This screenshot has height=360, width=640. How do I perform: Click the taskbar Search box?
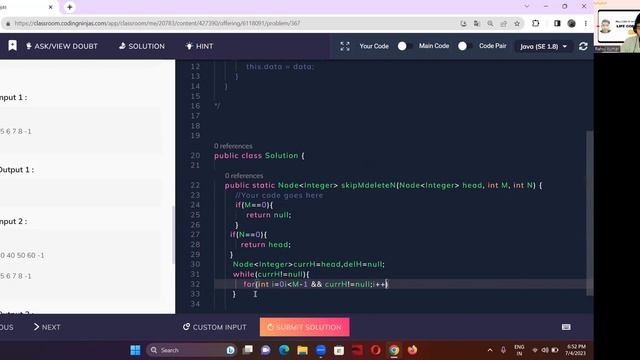click(192, 350)
